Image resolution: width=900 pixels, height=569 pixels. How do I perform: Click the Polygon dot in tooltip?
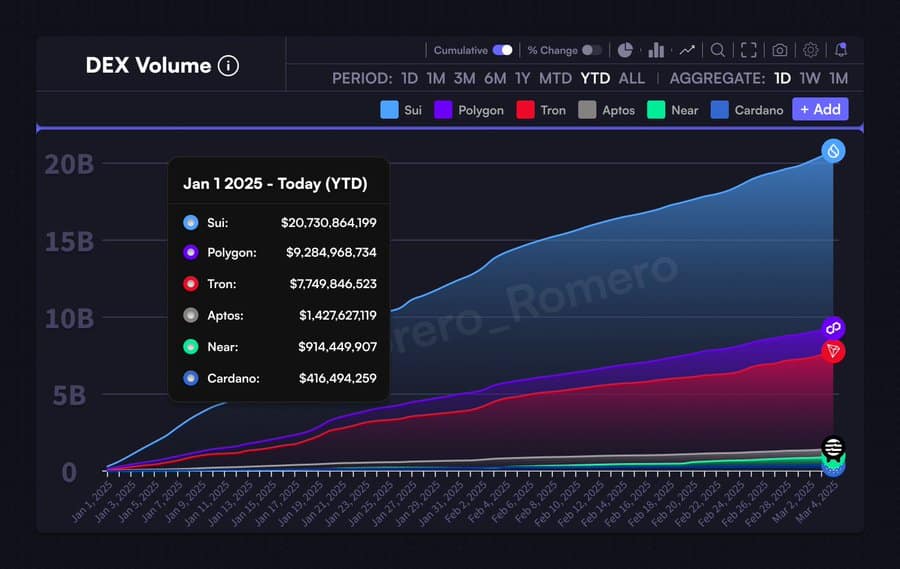click(191, 252)
